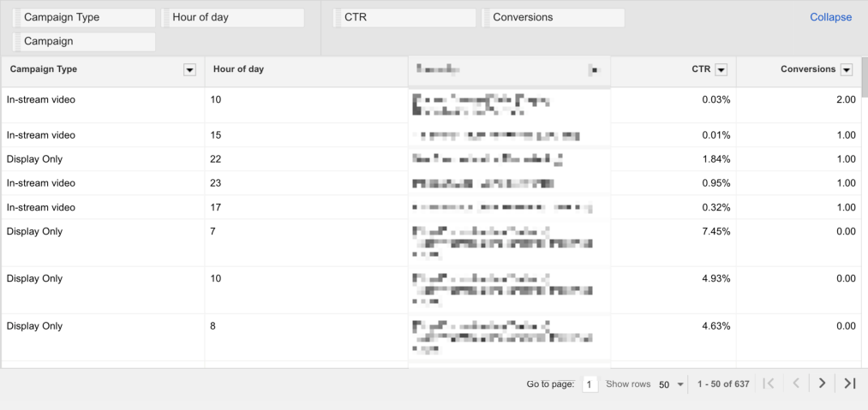868x410 pixels.
Task: Collapse the dimensions panel via Collapse link
Action: pyautogui.click(x=831, y=17)
